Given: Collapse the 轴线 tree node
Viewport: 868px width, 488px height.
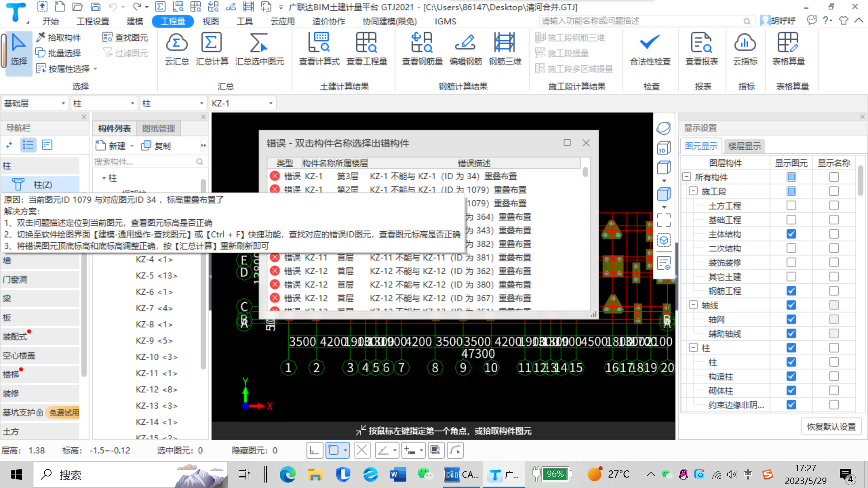Looking at the screenshot, I should coord(693,305).
